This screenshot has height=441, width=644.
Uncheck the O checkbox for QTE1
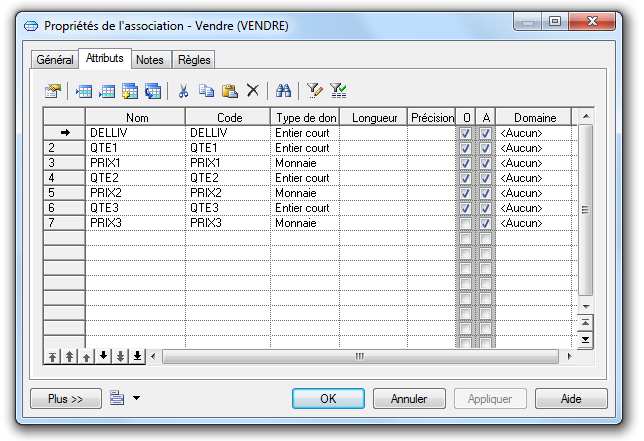[465, 148]
